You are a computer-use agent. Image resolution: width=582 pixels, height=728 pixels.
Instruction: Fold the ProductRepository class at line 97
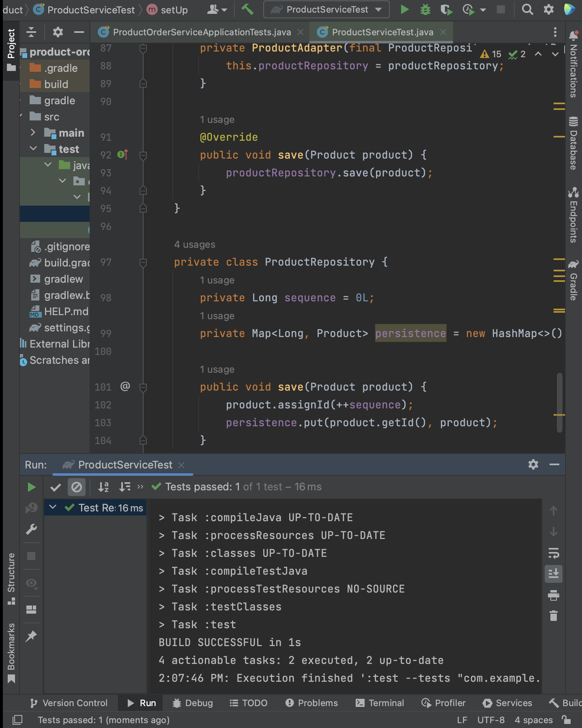coord(143,262)
